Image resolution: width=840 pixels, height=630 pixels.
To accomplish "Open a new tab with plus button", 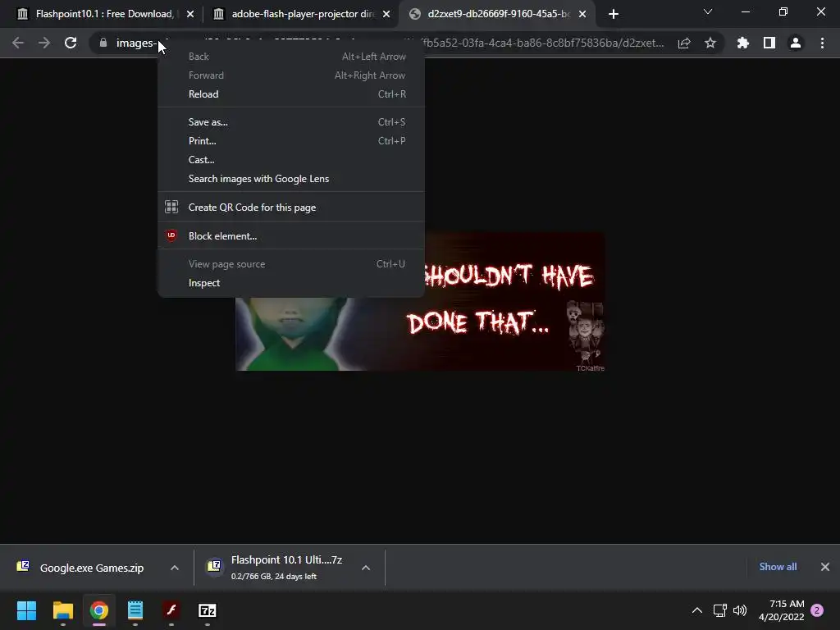I will tap(614, 14).
